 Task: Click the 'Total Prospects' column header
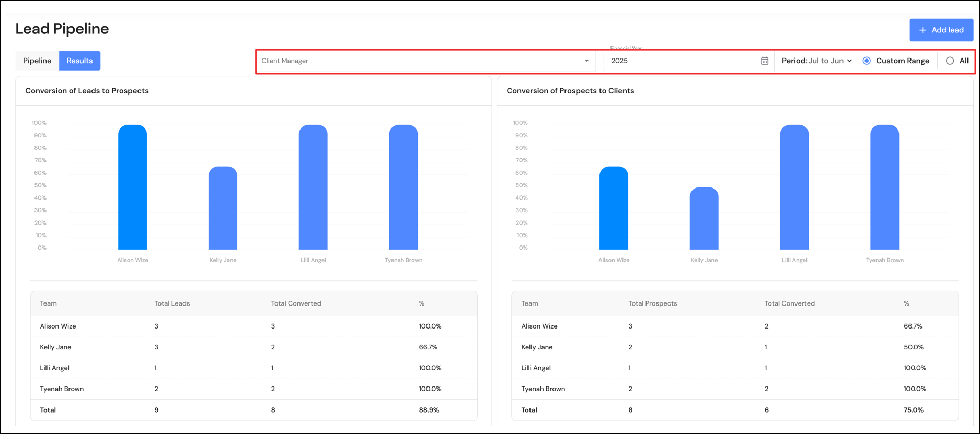coord(652,303)
